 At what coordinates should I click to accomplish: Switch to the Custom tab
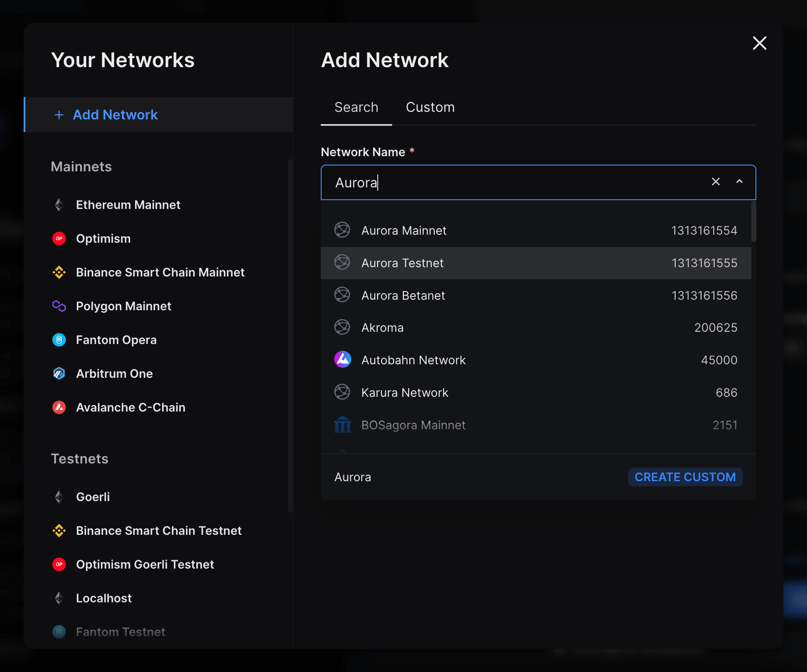(x=430, y=108)
